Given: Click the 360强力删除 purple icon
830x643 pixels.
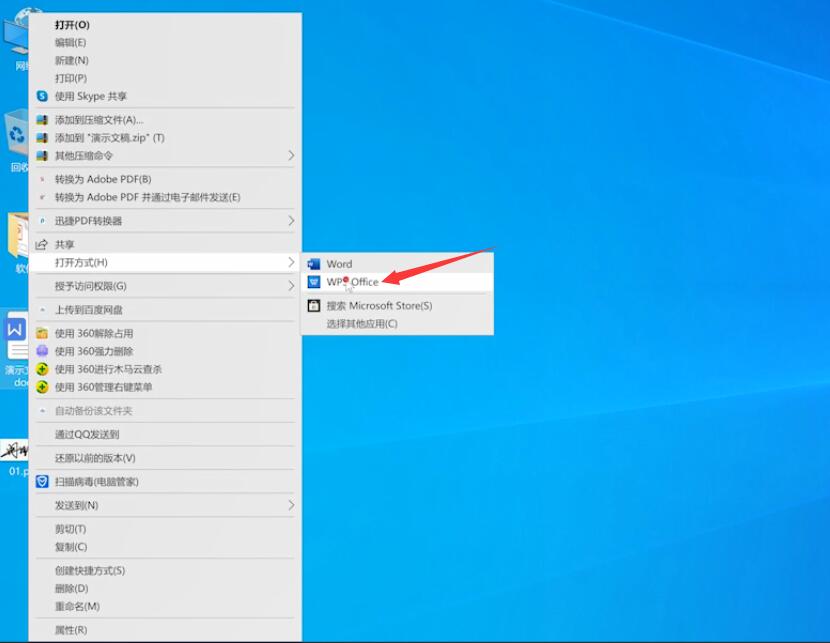Looking at the screenshot, I should (x=42, y=351).
